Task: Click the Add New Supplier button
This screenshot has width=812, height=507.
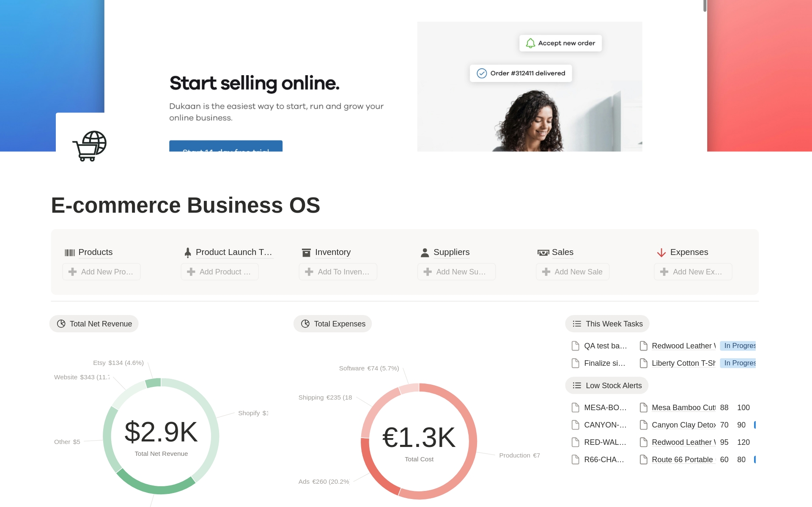Action: coord(456,272)
